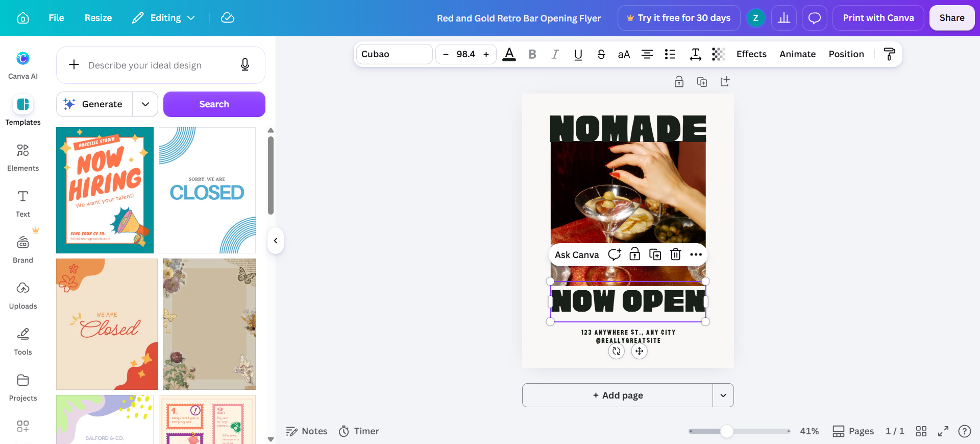
Task: Open the Resize menu
Action: pyautogui.click(x=98, y=18)
